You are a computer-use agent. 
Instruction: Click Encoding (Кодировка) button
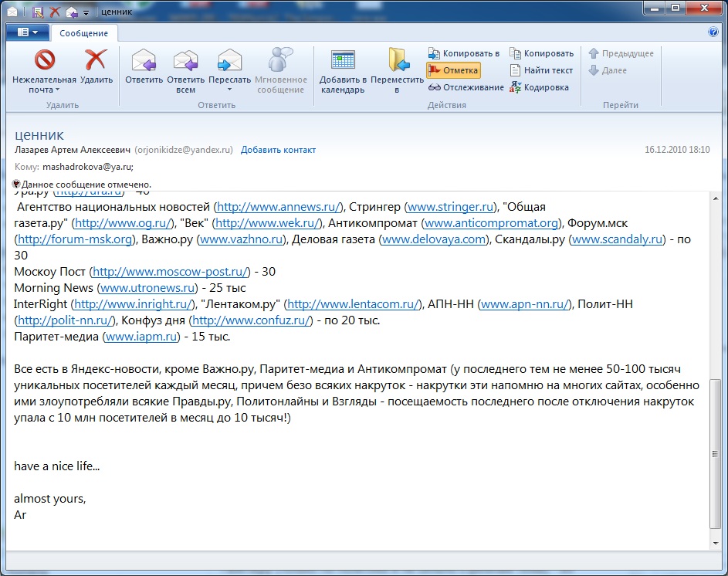[x=539, y=87]
